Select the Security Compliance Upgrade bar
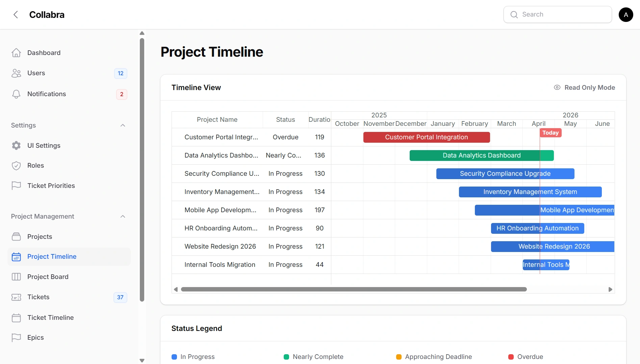Image resolution: width=640 pixels, height=364 pixels. coord(505,174)
